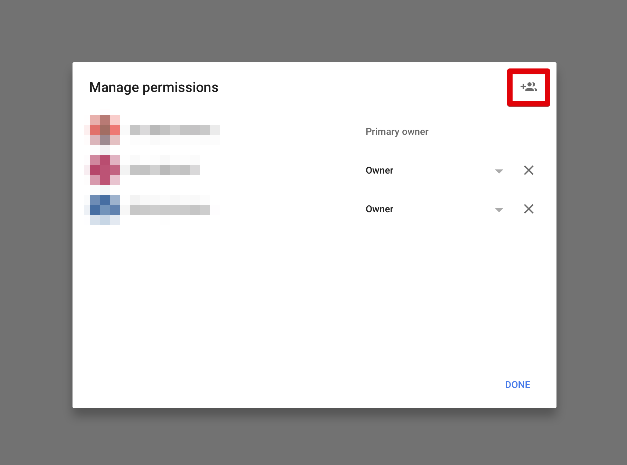Select the primary owner's blurred name
This screenshot has height=465, width=627.
[174, 130]
